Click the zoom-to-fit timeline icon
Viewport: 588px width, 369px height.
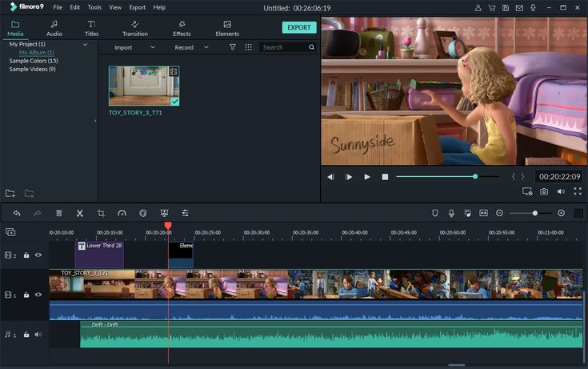point(484,213)
